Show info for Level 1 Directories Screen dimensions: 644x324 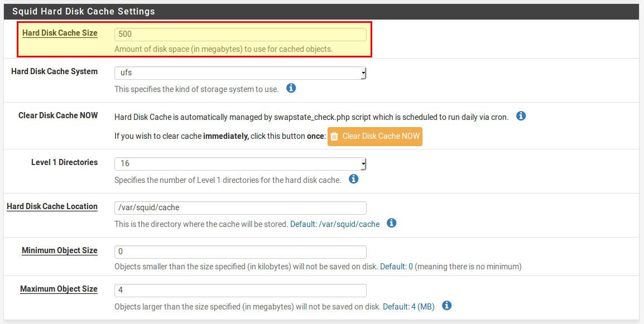(353, 179)
